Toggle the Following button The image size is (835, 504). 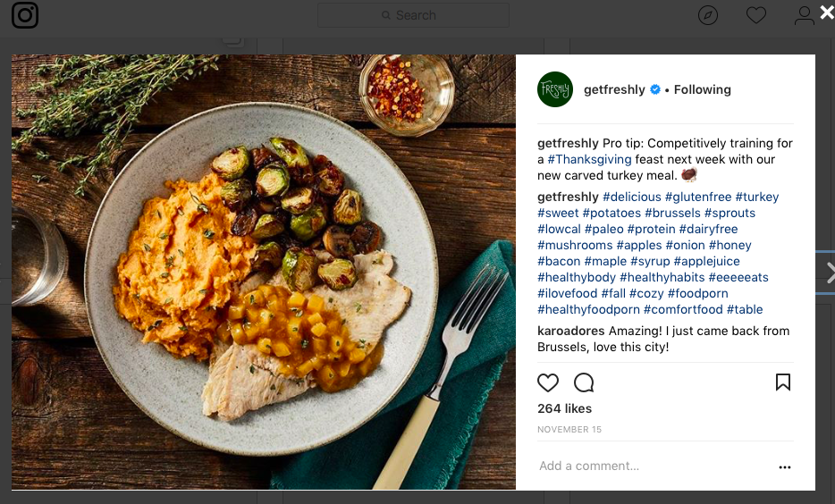(703, 89)
